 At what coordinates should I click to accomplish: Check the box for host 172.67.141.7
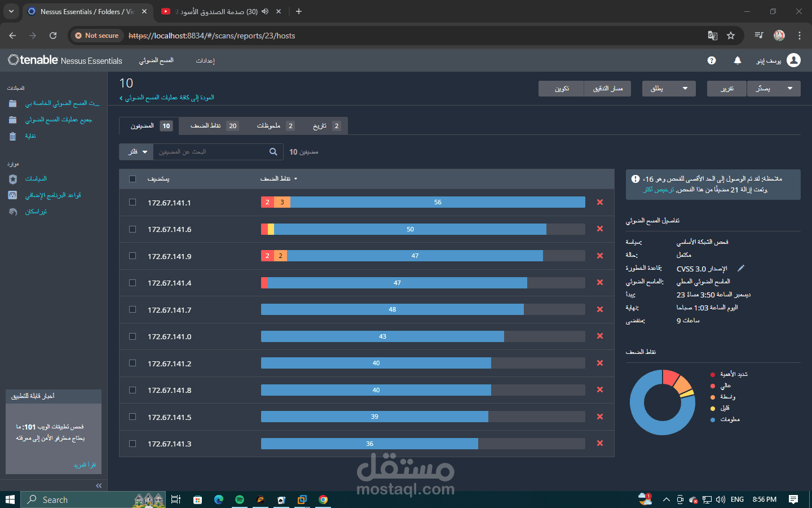click(133, 309)
